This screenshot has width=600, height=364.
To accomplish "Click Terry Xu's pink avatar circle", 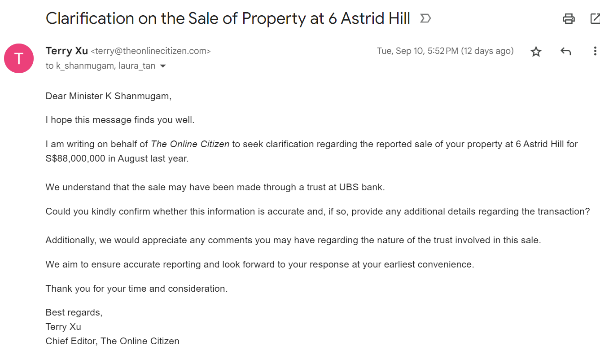I will tap(19, 58).
